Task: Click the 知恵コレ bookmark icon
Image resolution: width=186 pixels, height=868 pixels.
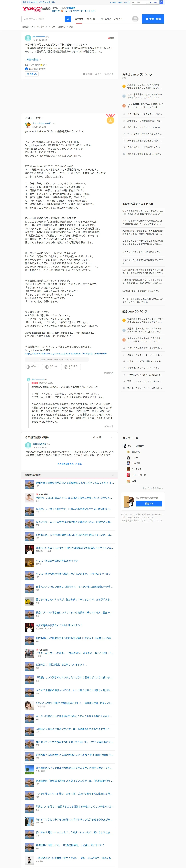Action: pos(88,74)
